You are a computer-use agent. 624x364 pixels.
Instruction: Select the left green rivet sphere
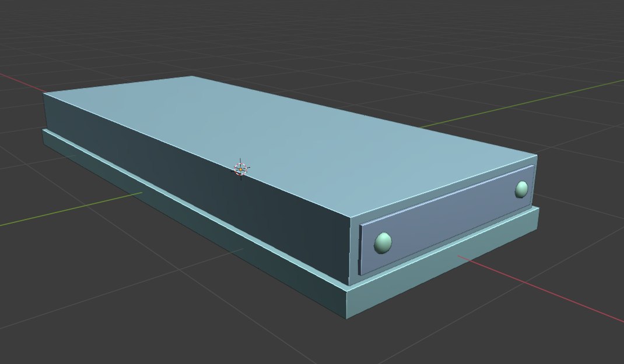coord(383,243)
